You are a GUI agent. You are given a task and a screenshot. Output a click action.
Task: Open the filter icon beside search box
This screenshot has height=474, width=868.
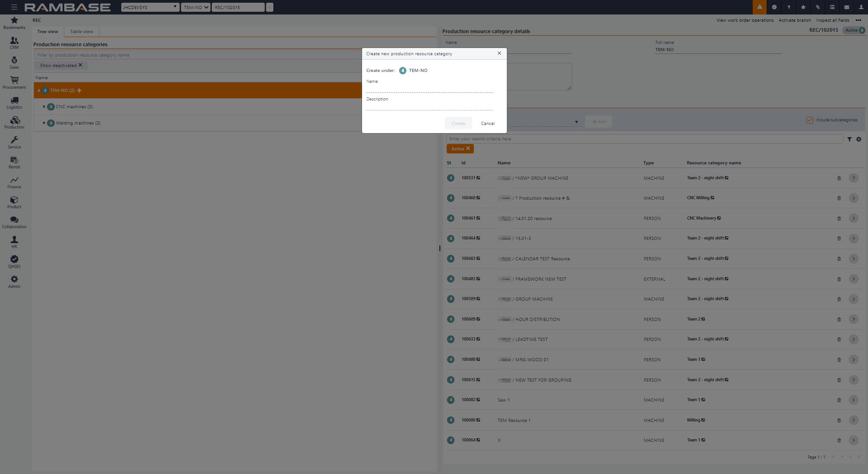click(x=849, y=139)
